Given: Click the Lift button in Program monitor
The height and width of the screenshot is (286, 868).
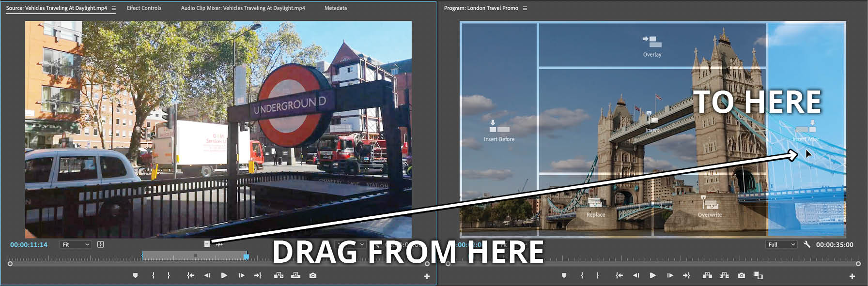Looking at the screenshot, I should tap(707, 275).
